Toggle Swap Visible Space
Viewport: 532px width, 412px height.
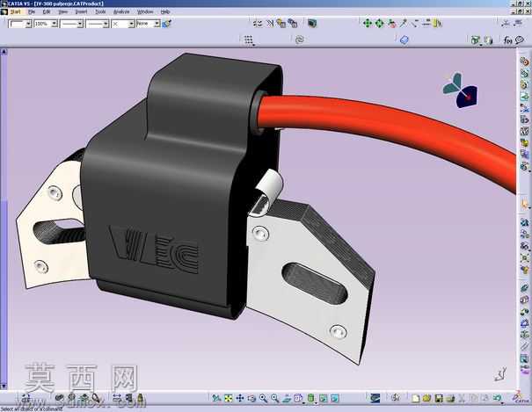(334, 399)
